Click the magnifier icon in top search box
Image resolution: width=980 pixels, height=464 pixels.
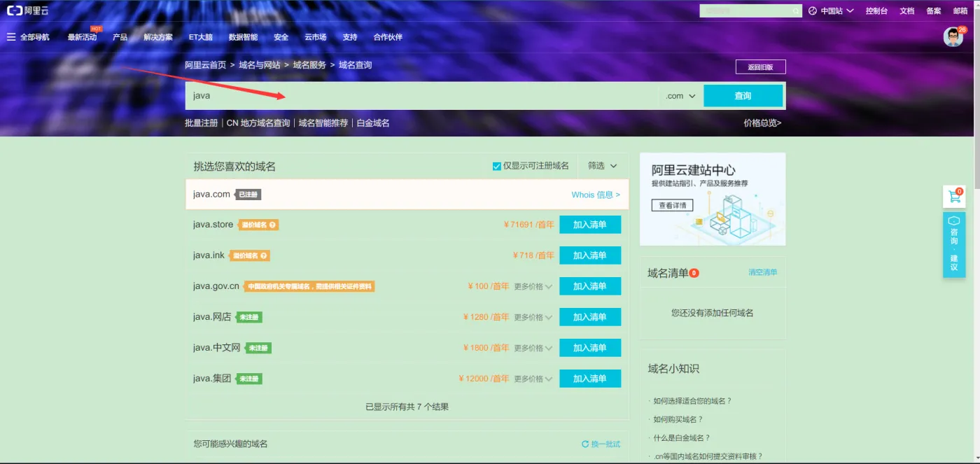[x=796, y=11]
